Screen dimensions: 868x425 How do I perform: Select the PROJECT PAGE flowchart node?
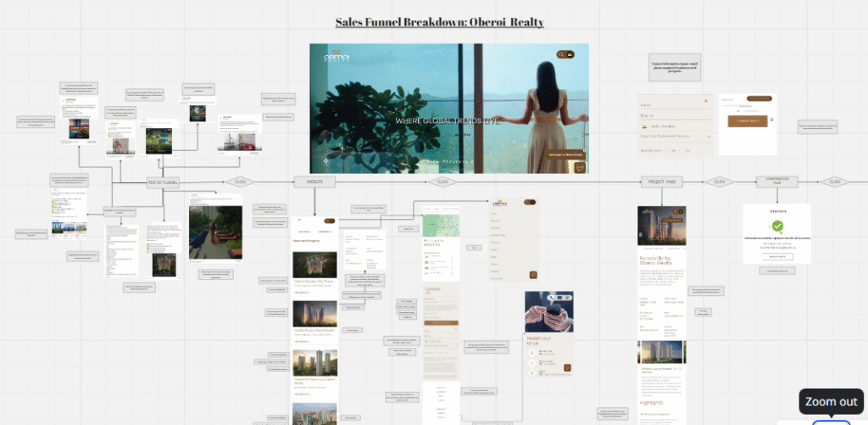pyautogui.click(x=662, y=182)
